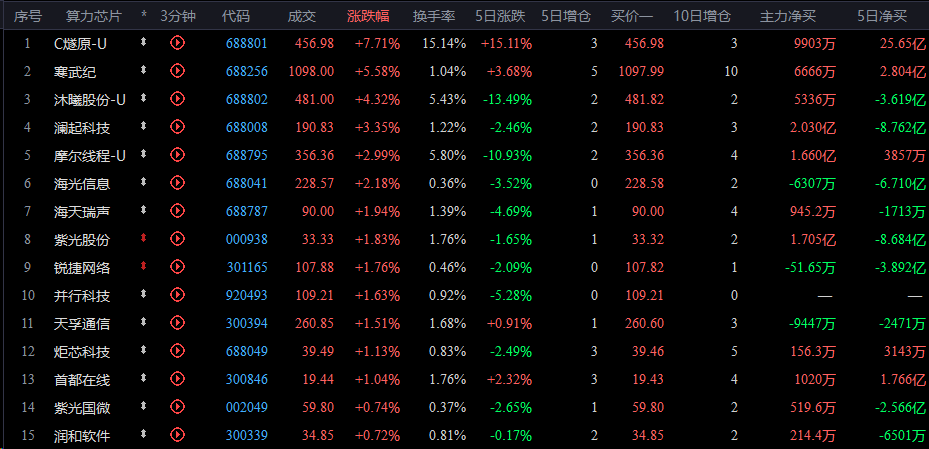
Task: Select the 海天瑞声 stock name
Action: tap(81, 211)
